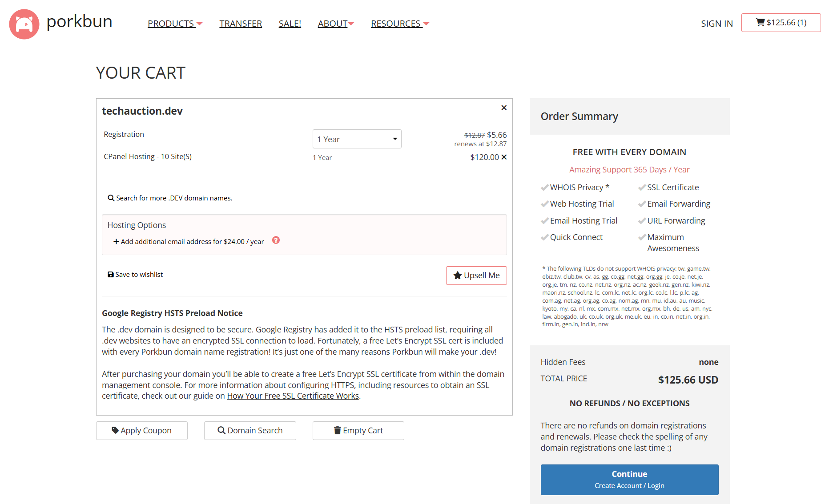Viewport: 821px width, 504px height.
Task: Click the Hosting Options heading
Action: [137, 225]
